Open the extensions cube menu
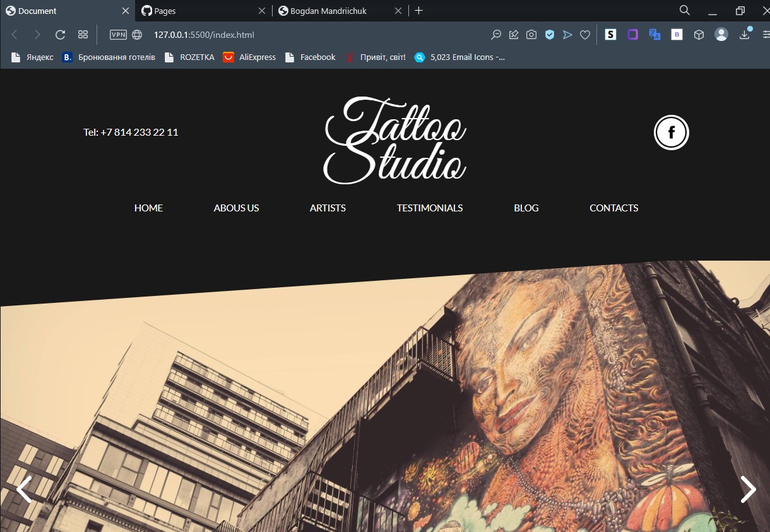The height and width of the screenshot is (532, 770). click(x=699, y=35)
